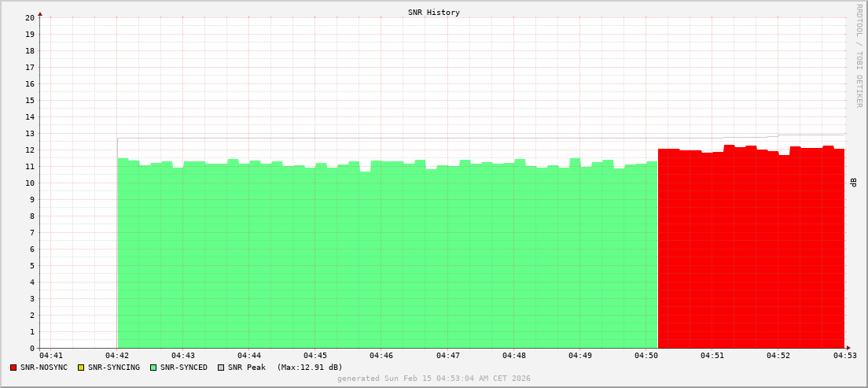Click the SNR Peak legend text

(247, 368)
